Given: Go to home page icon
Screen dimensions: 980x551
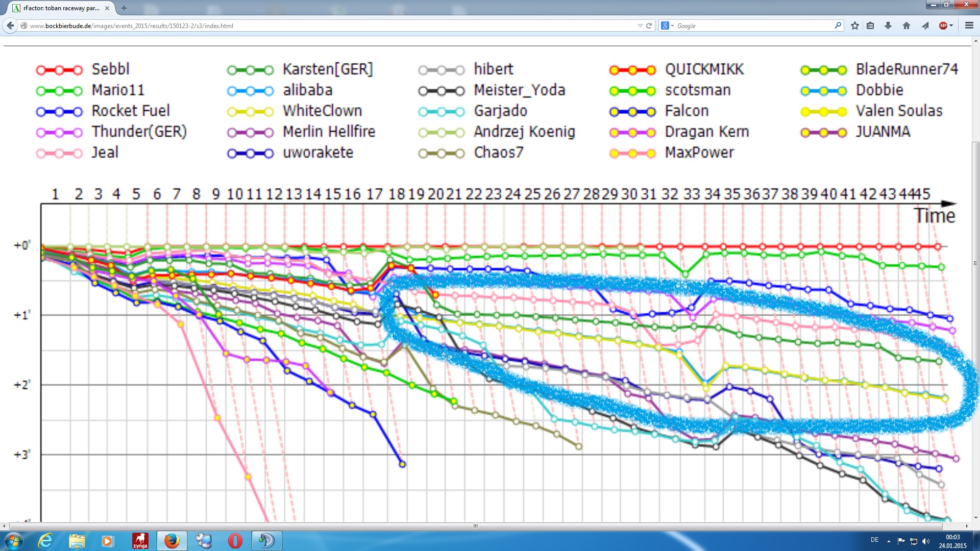Looking at the screenshot, I should coord(906,26).
